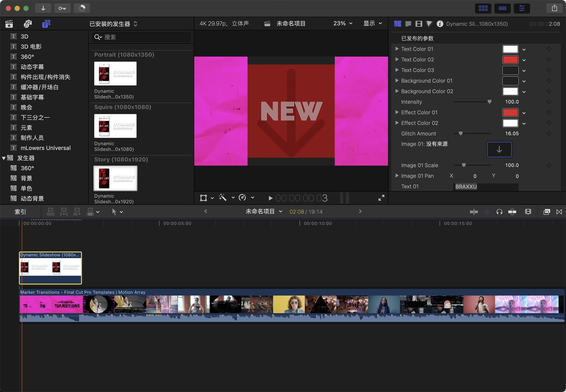
Task: Show background tasks progress circle
Action: coord(82,8)
